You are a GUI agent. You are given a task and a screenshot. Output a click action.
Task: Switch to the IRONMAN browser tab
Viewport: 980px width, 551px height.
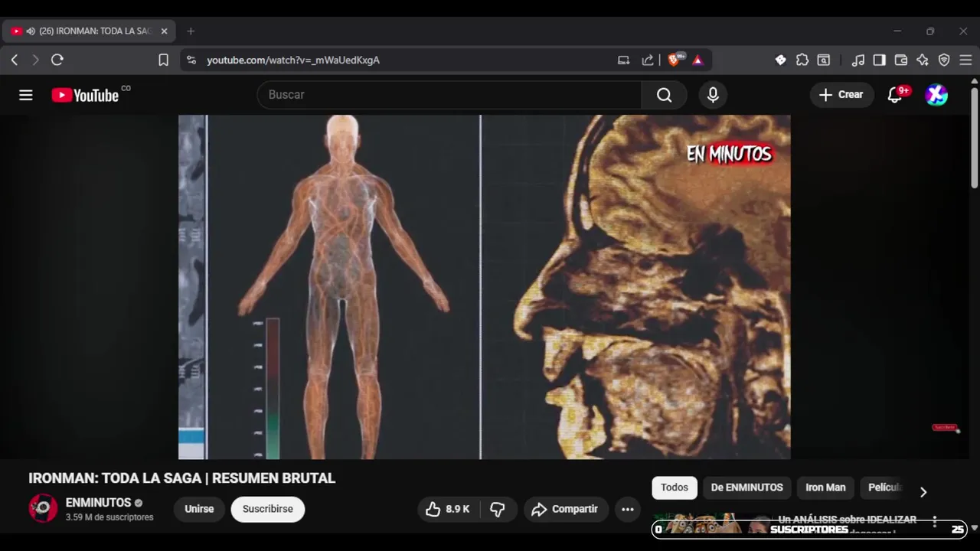pos(90,31)
